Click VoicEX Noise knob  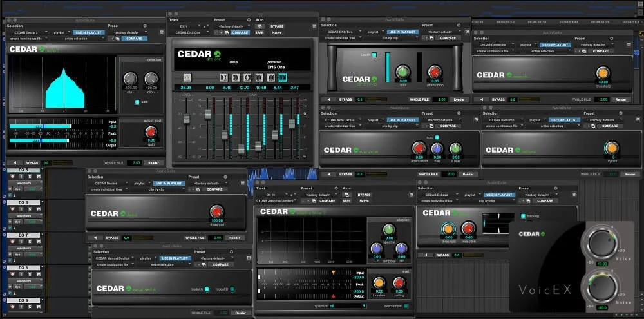[601, 287]
